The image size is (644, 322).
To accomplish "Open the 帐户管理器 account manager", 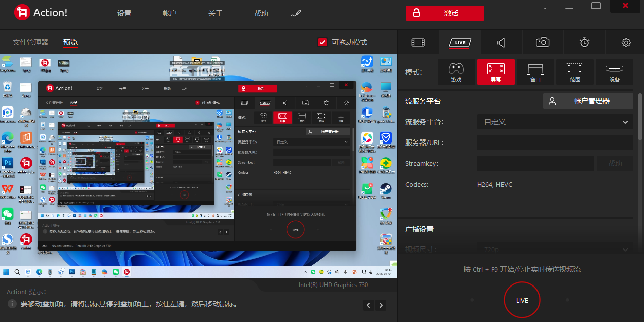I will 588,100.
